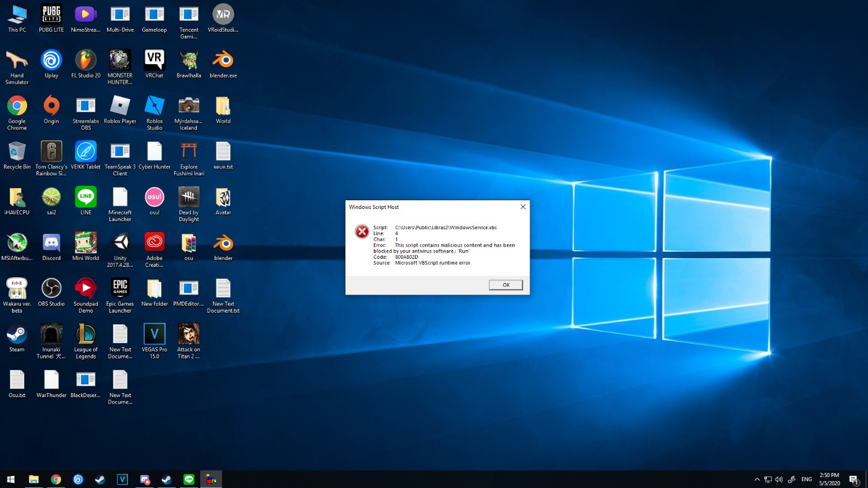Select the Gameloop desktop shortcut
Viewport: 868px width, 488px height.
[x=155, y=19]
